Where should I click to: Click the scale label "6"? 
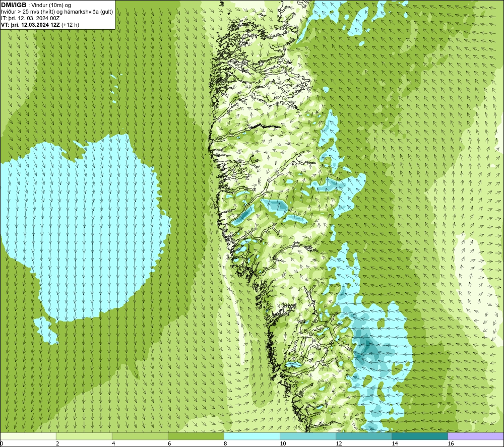[169, 443]
